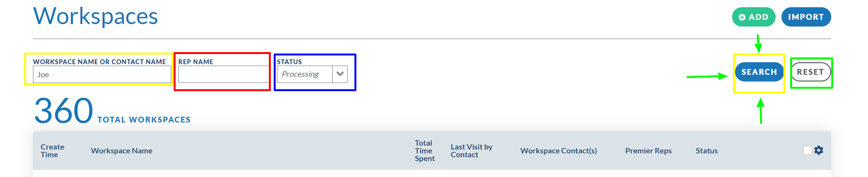Open column settings gear icon
Image resolution: width=868 pixels, height=177 pixels.
click(x=818, y=150)
